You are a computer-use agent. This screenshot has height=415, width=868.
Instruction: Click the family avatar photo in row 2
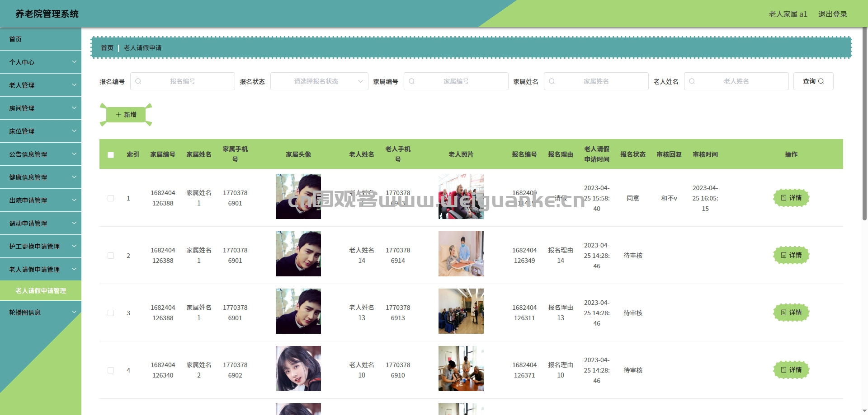point(298,254)
